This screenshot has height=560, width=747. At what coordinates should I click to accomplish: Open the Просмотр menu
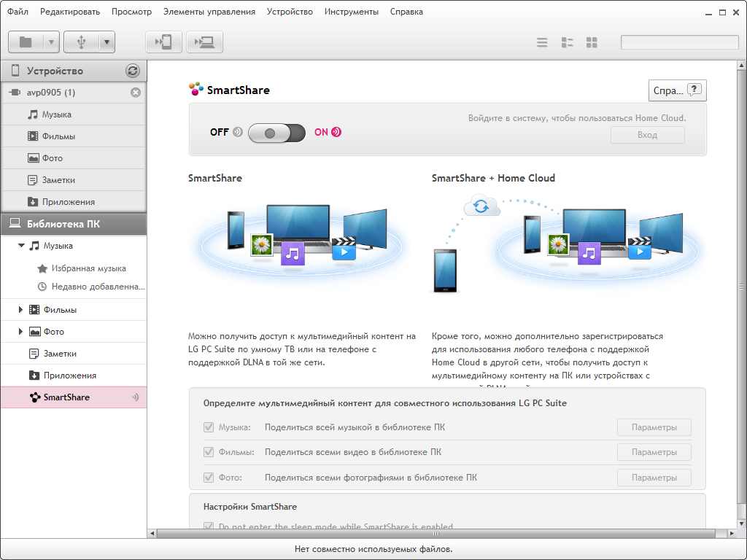131,12
